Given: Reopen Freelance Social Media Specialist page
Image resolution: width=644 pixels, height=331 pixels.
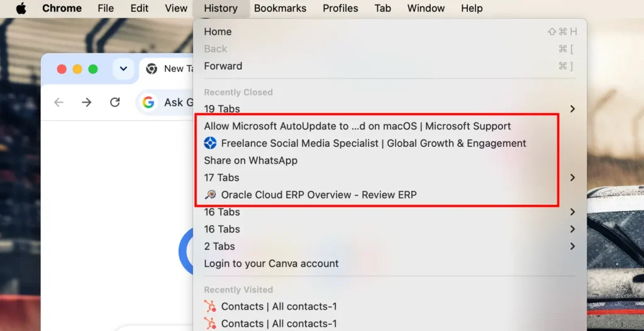Looking at the screenshot, I should coord(390,143).
